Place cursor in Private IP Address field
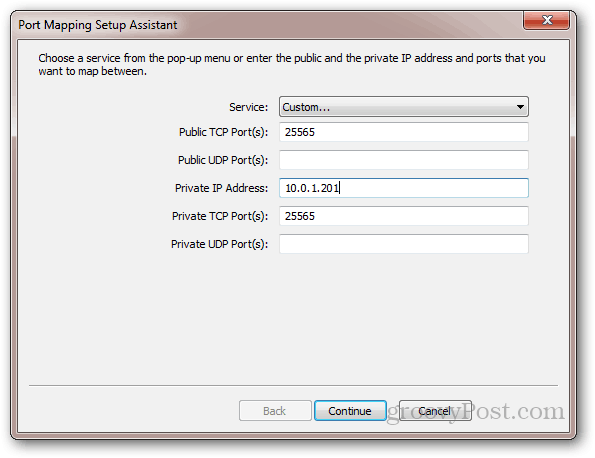This screenshot has height=458, width=595. click(x=404, y=188)
